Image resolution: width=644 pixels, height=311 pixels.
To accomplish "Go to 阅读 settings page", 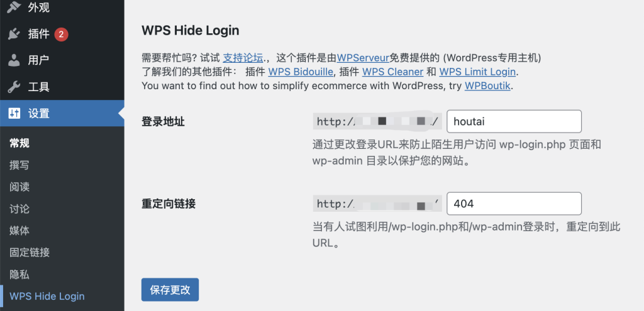I will click(x=19, y=187).
